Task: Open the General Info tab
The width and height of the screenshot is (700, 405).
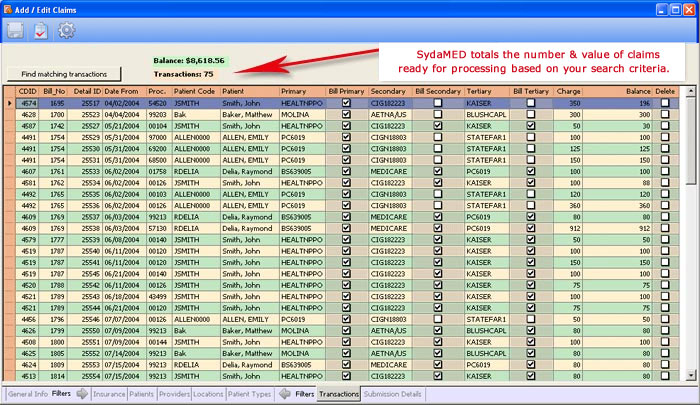Action: [25, 394]
